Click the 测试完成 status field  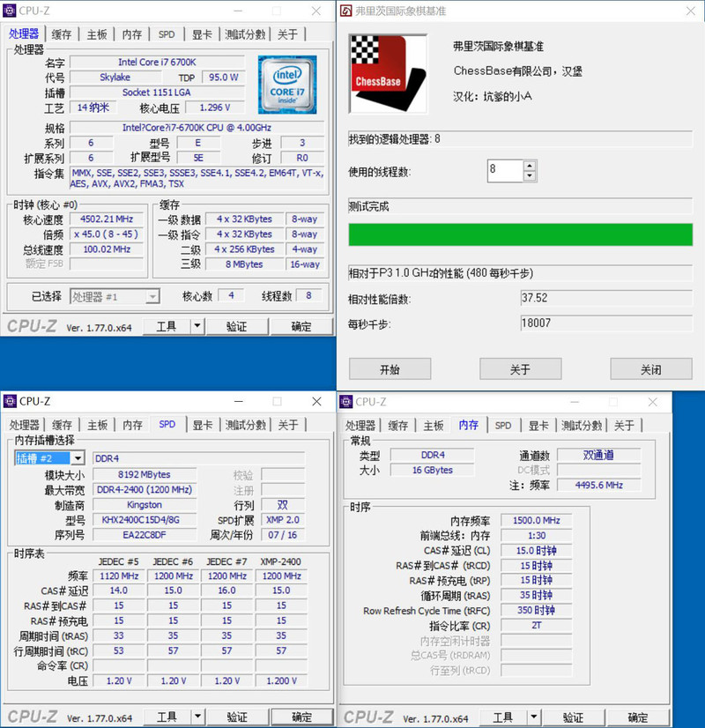(520, 206)
